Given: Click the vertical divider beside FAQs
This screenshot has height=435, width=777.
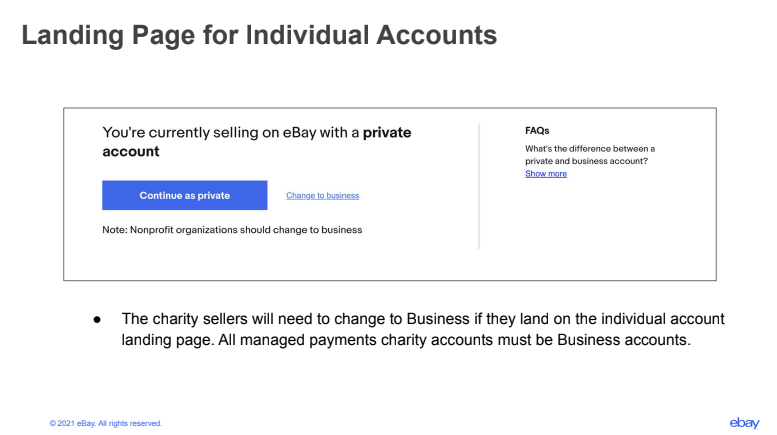Looking at the screenshot, I should 479,186.
